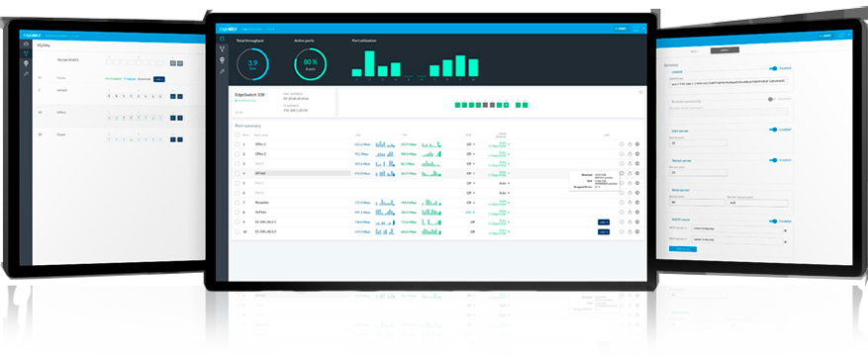Open the user dropdown in center screen header

coord(638,29)
